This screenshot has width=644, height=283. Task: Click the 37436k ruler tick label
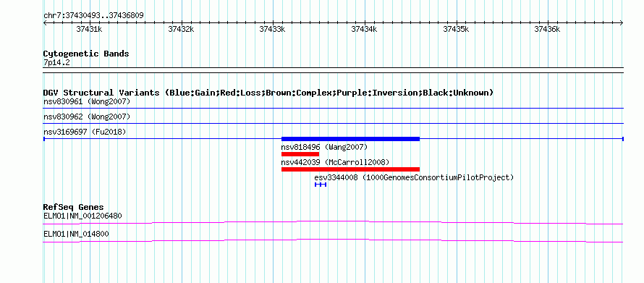click(548, 29)
